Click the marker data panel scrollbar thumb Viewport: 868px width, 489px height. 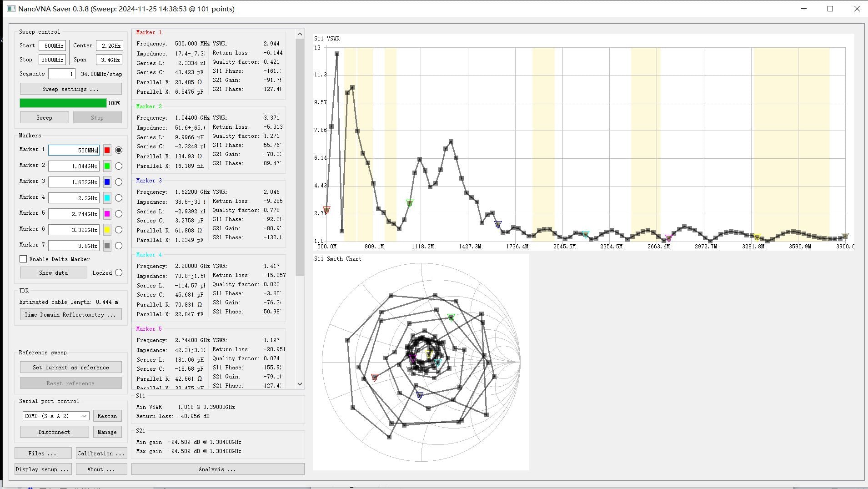[x=300, y=157]
